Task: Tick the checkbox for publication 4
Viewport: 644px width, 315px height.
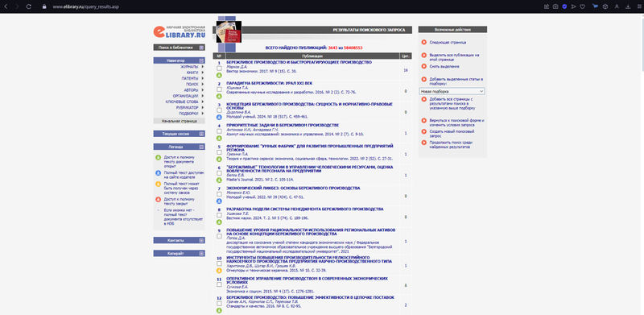Action: (x=219, y=131)
